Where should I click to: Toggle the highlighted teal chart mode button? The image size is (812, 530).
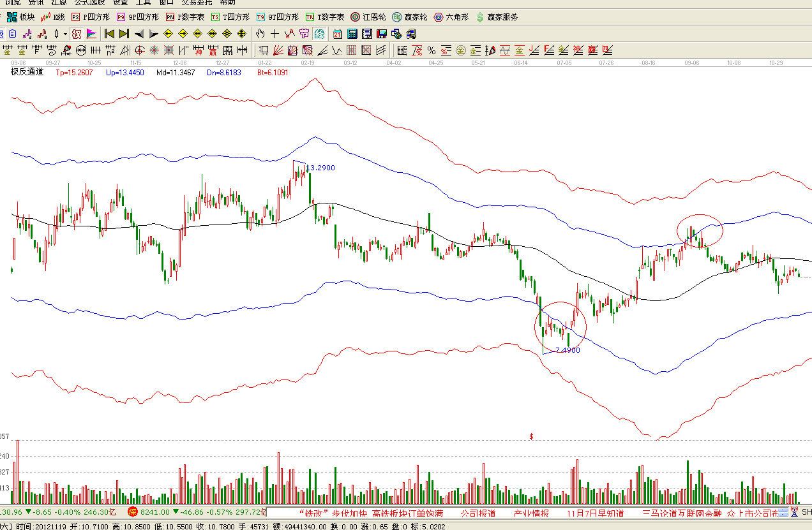coord(319,34)
